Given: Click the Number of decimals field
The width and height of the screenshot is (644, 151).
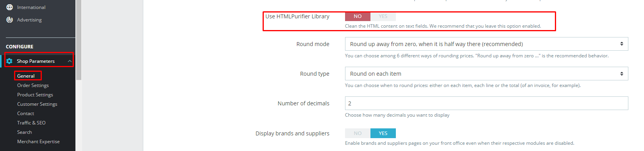Looking at the screenshot, I should coord(487,103).
